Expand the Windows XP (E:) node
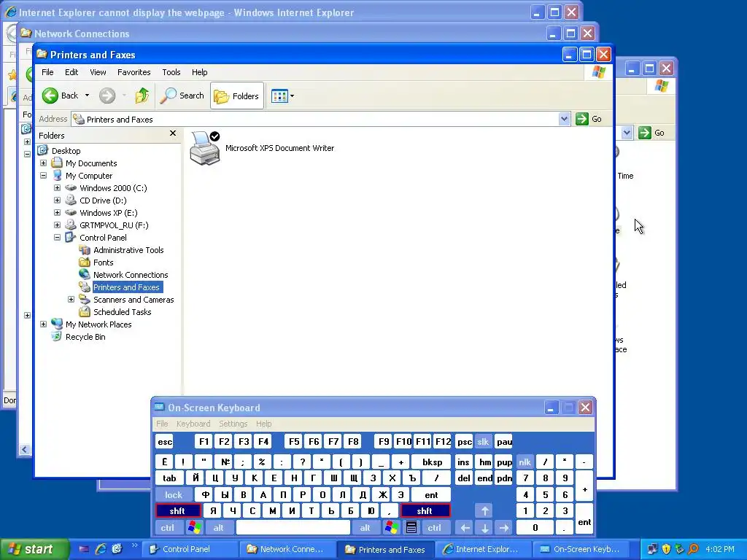Image resolution: width=747 pixels, height=560 pixels. [x=57, y=213]
